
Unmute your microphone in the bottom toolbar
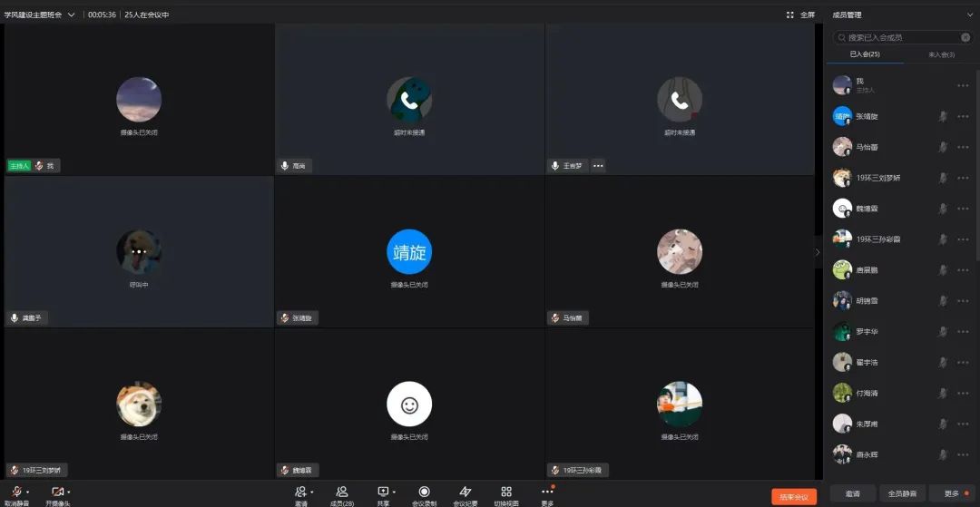coord(15,492)
